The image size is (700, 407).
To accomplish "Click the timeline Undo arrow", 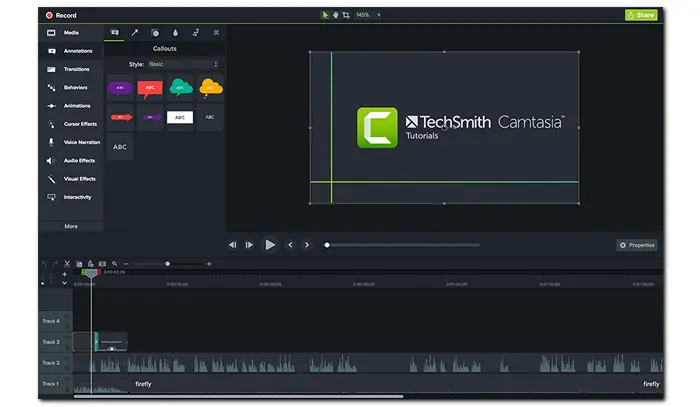I will pos(44,264).
